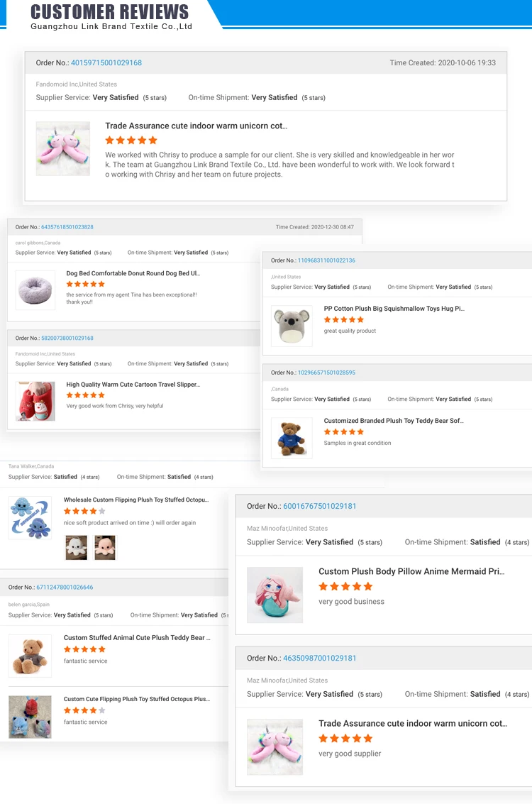This screenshot has height=804, width=532.
Task: Open order number 110968311001022136 link
Action: pos(326,260)
